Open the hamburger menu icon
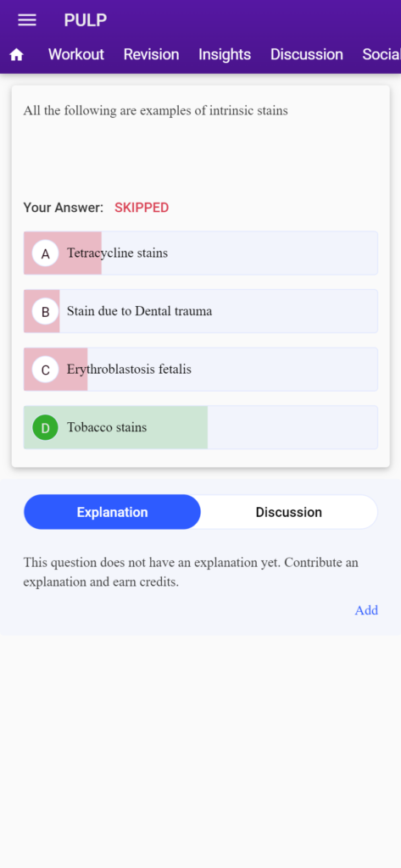This screenshot has height=868, width=401. 27,20
